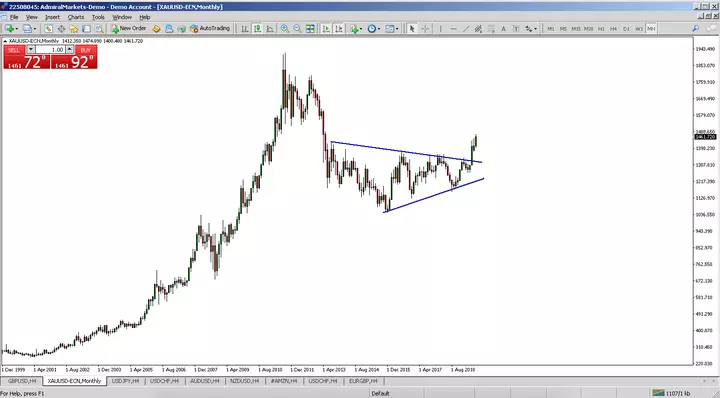Toggle Chart Shift

click(339, 28)
